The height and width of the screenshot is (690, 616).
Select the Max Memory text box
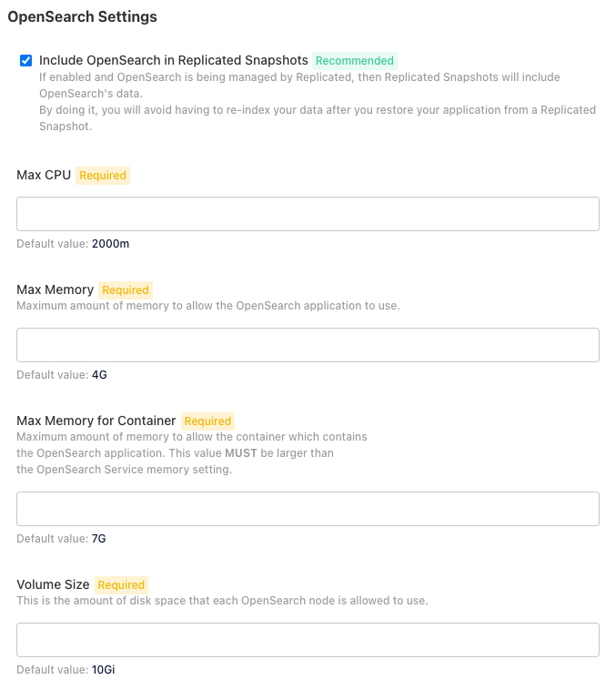[x=308, y=345]
